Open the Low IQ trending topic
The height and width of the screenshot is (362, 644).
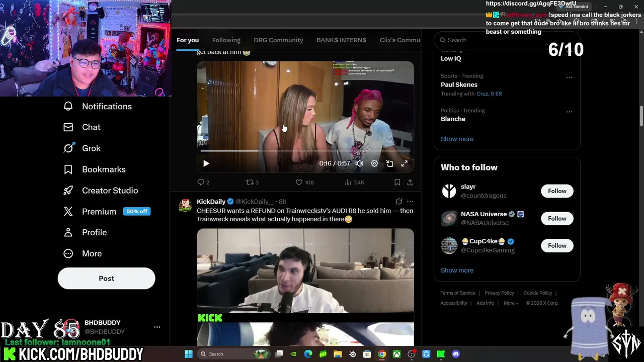451,58
